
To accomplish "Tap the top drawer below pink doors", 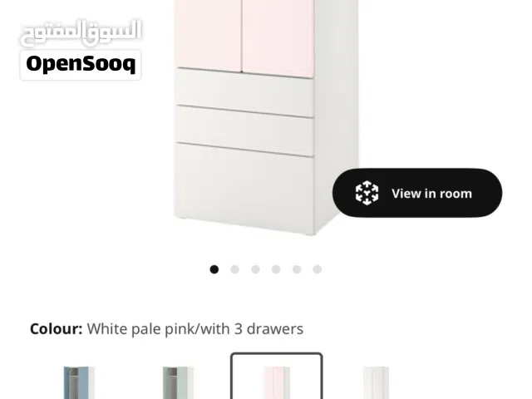I will [x=244, y=92].
